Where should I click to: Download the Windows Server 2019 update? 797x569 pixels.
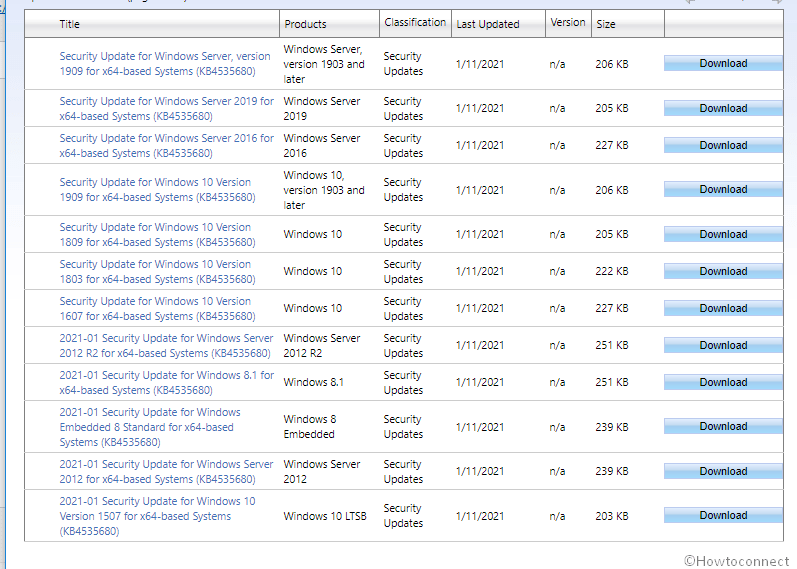tap(723, 108)
